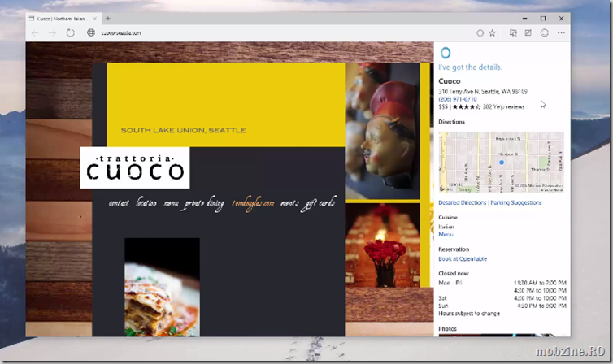Click the Cuoco name heading in sidebar
The image size is (613, 364).
click(x=450, y=81)
